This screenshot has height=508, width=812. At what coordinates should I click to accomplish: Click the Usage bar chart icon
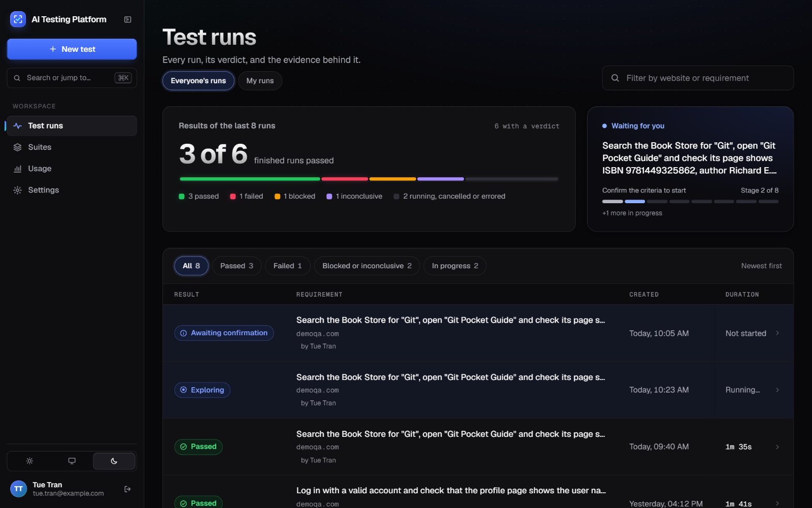point(18,169)
